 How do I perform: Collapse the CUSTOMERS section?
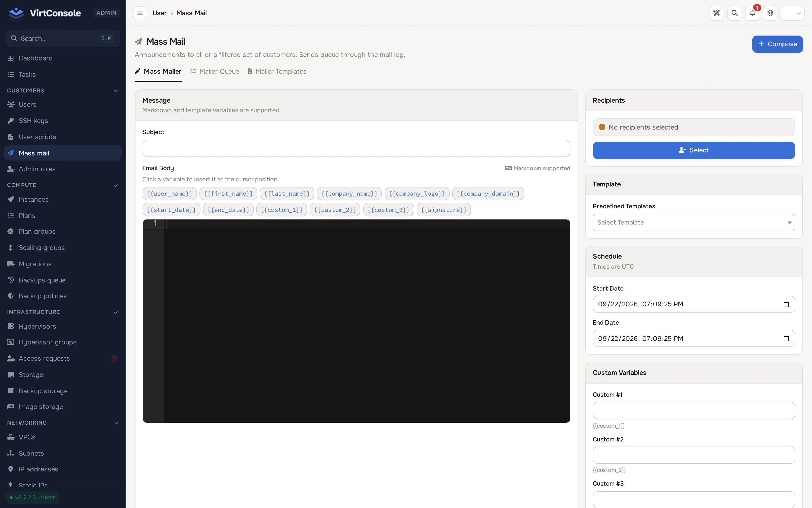pyautogui.click(x=63, y=91)
